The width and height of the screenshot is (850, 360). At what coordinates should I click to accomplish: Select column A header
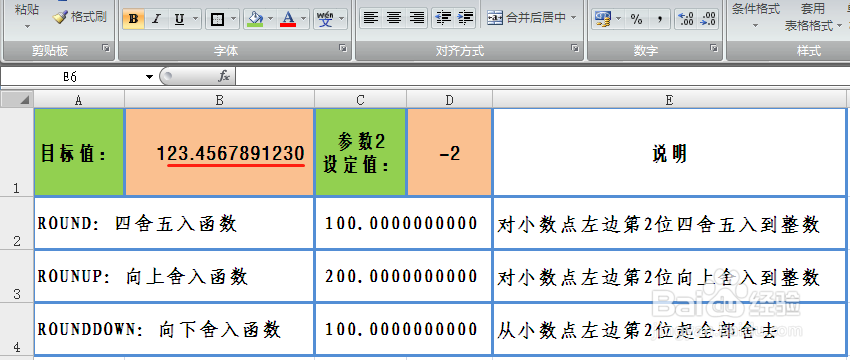(x=79, y=100)
